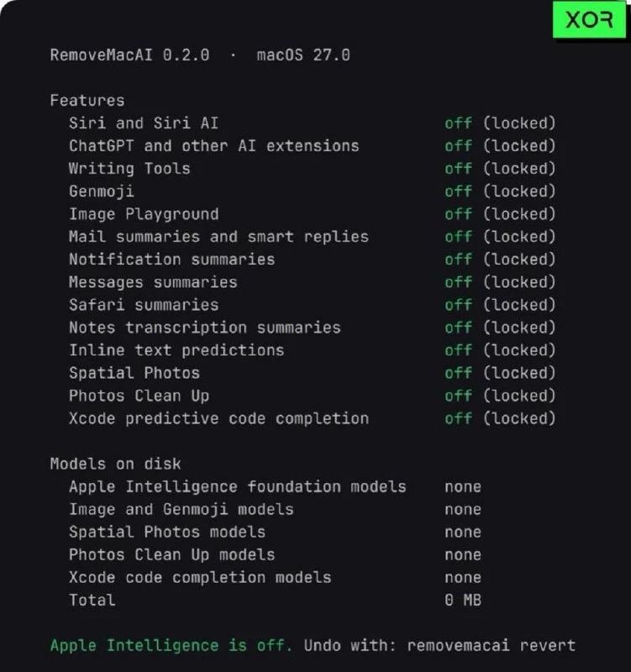Click the green XOR logo badge
Image resolution: width=631 pixels, height=672 pixels.
[x=589, y=19]
